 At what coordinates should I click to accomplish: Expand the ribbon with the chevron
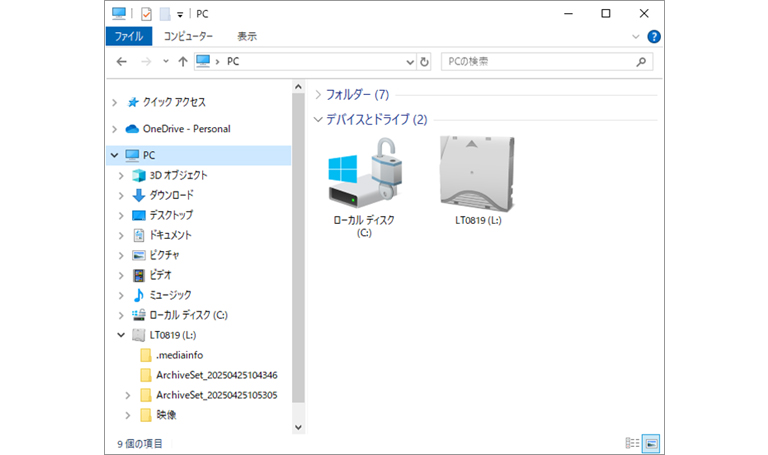coord(635,37)
